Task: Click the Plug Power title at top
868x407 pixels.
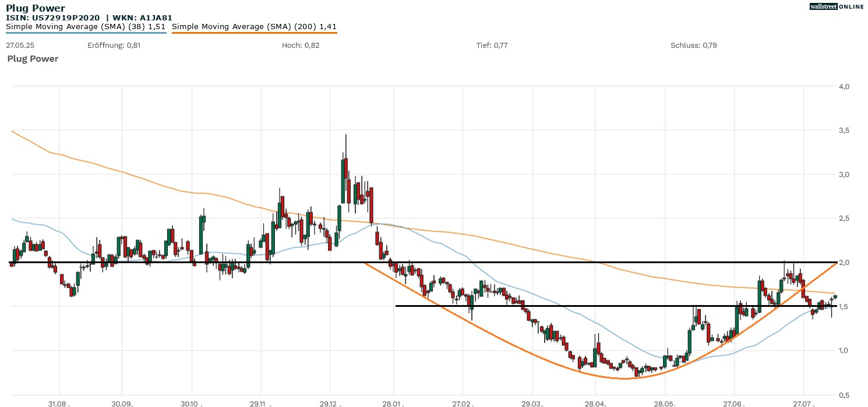Action: pos(36,8)
